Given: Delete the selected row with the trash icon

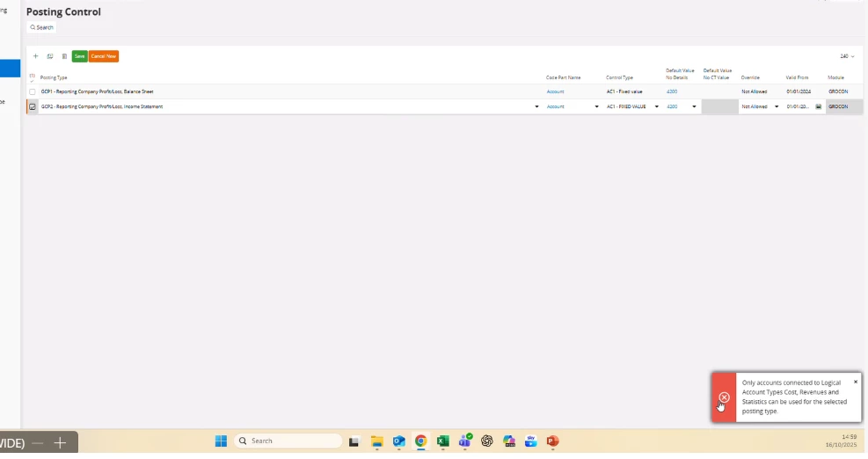Looking at the screenshot, I should tap(64, 56).
